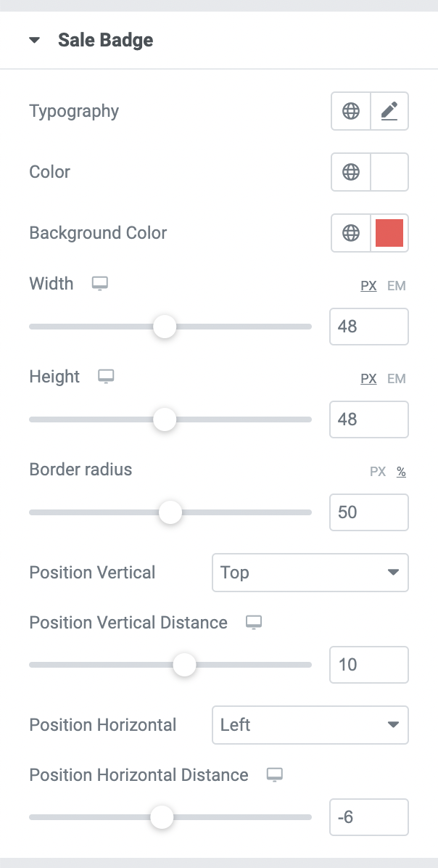Select PX unit for Width
Viewport: 438px width, 868px height.
pos(369,286)
